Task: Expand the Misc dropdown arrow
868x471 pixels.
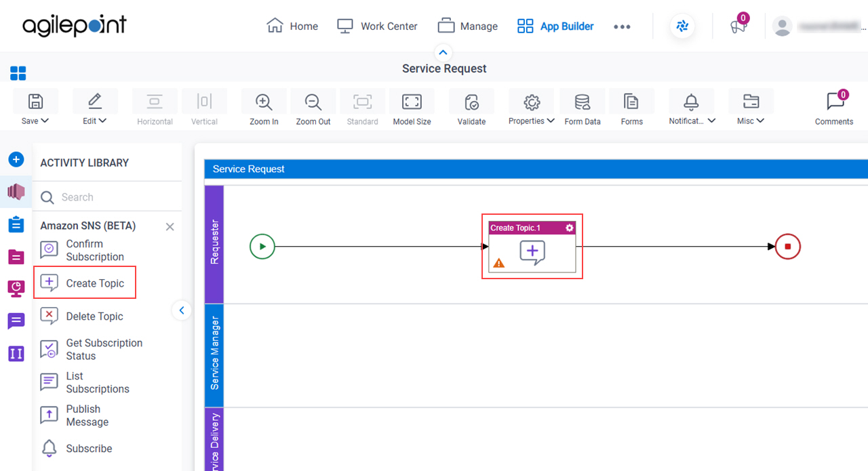Action: click(x=760, y=121)
